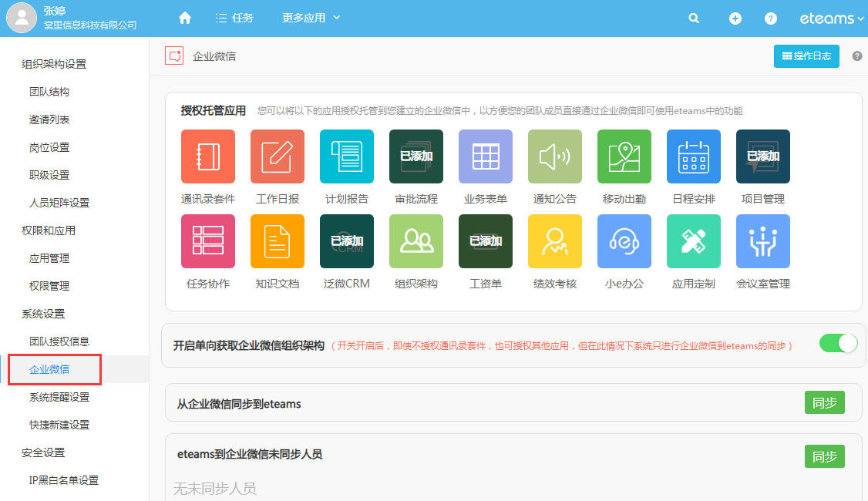This screenshot has width=868, height=501.
Task: Go to 岗位设置 in the sidebar
Action: click(x=49, y=147)
